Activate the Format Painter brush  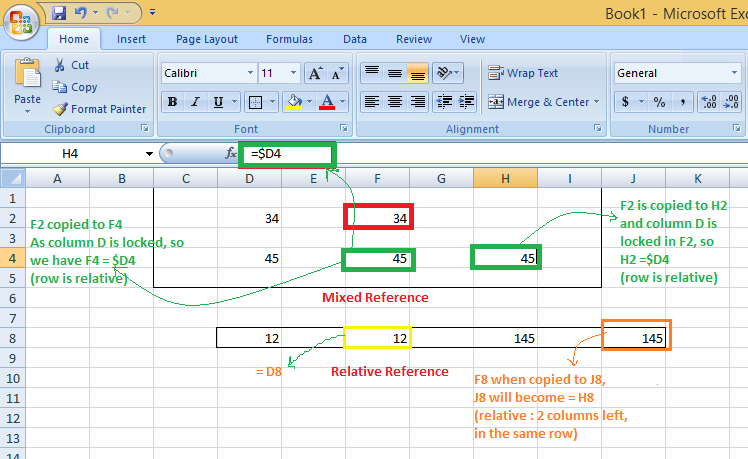tap(99, 109)
